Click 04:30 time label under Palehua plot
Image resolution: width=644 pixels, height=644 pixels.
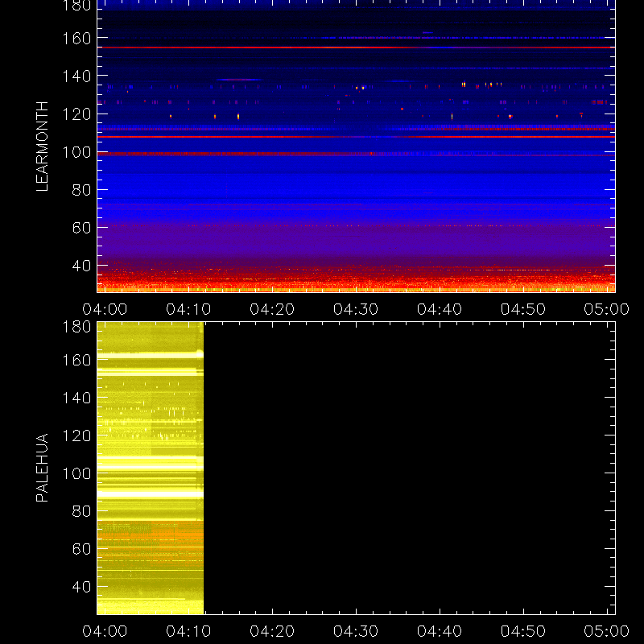tap(356, 631)
